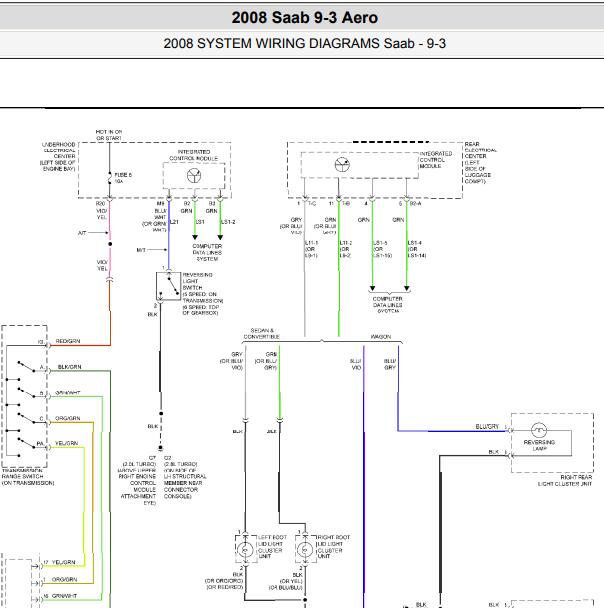Screen dimensions: 604x608
Task: Click the 'SEDAN & CONVERTIBLE' label
Action: coord(261,333)
